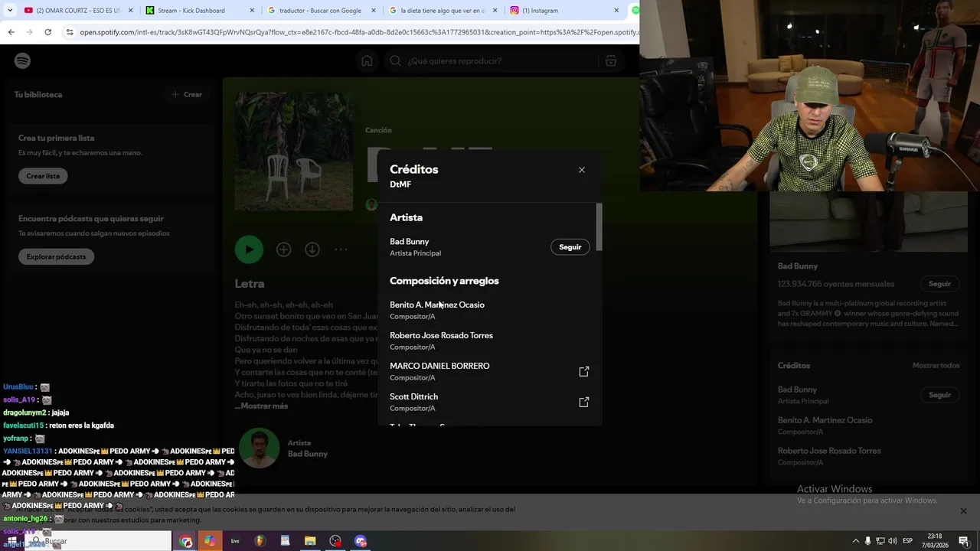Open the three-dot more options menu
980x551 pixels.
pos(341,249)
